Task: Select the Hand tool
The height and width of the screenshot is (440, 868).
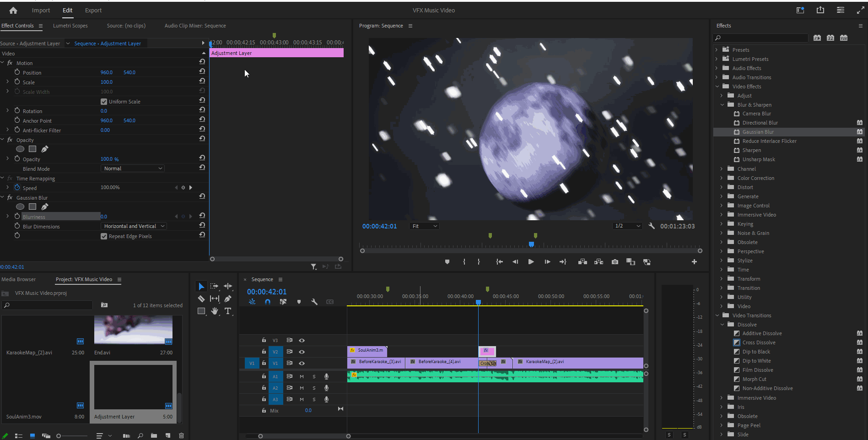Action: point(214,311)
